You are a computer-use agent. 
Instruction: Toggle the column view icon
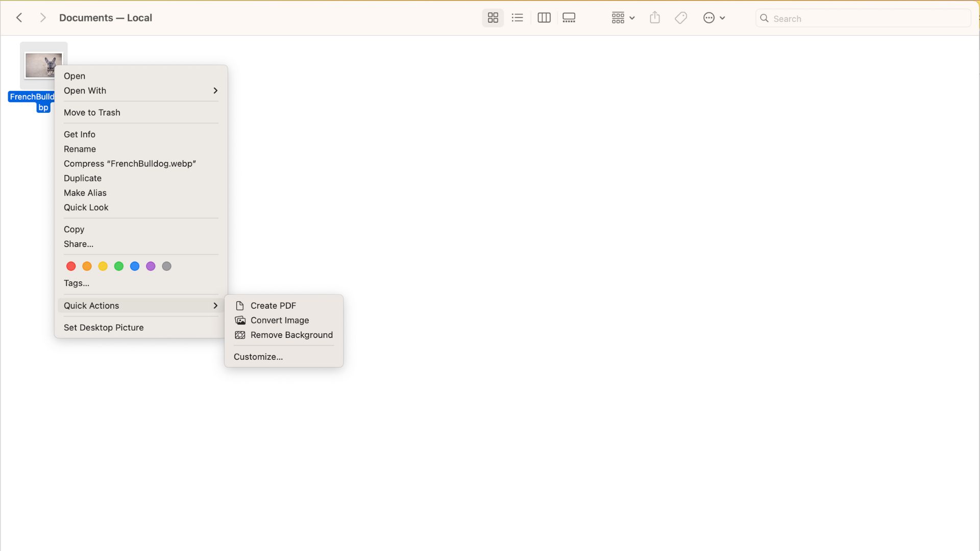pyautogui.click(x=544, y=17)
